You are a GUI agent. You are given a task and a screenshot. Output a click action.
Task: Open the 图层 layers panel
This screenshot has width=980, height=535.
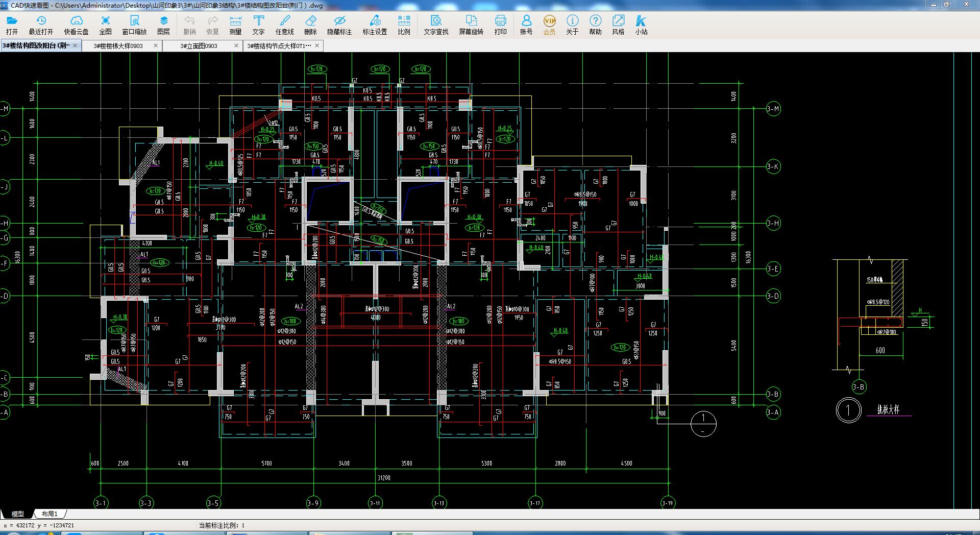163,25
